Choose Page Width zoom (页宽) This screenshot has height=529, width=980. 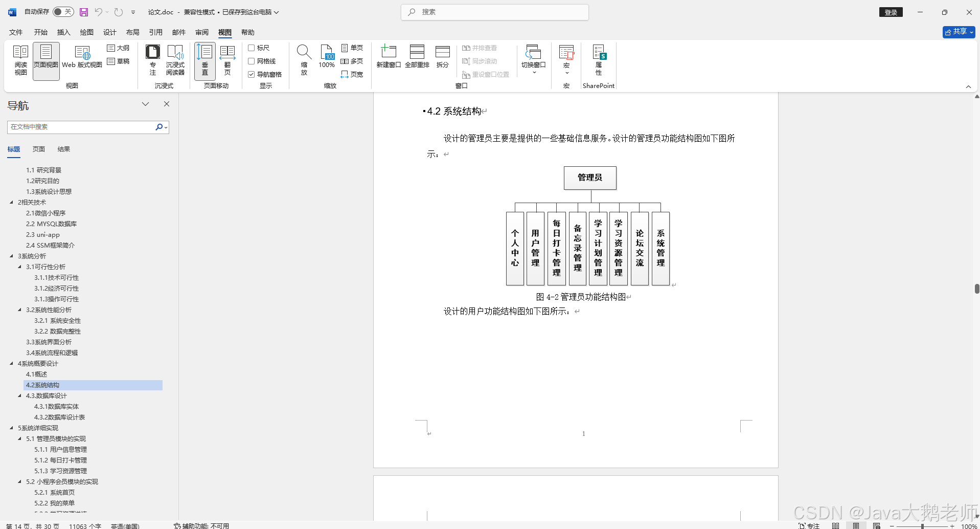[352, 75]
